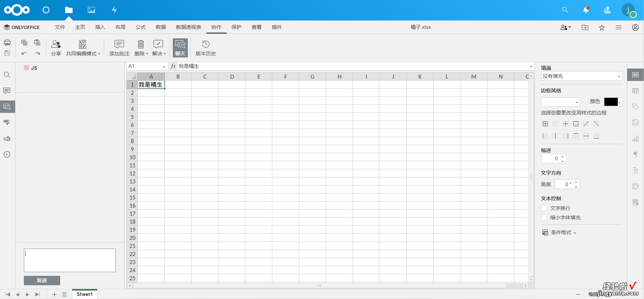The image size is (644, 299).
Task: Open Conditional Formatting (条件格式) dropdown
Action: coord(559,232)
